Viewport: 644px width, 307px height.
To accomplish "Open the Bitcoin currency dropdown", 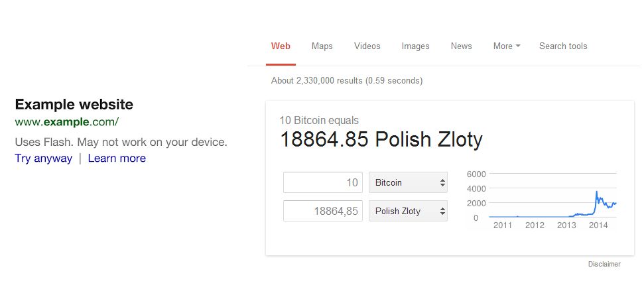I will pyautogui.click(x=408, y=182).
